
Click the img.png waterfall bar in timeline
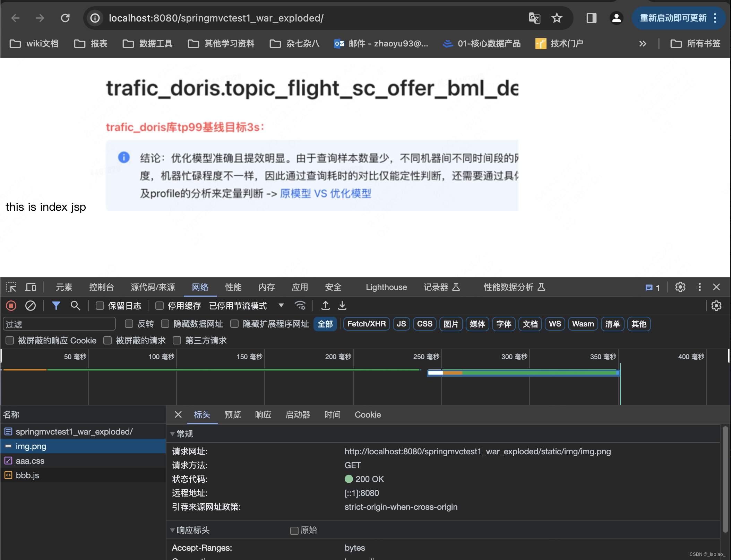click(523, 373)
